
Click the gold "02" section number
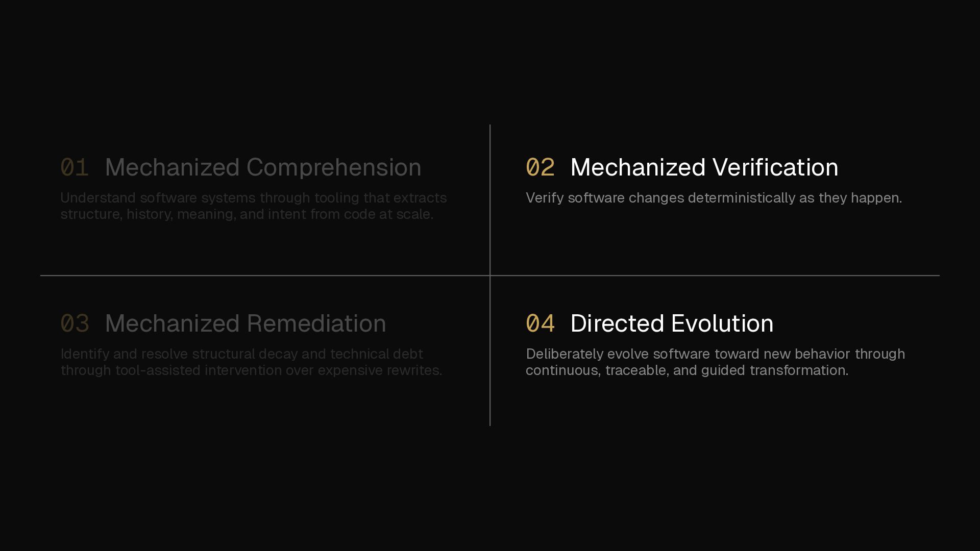[x=540, y=167]
